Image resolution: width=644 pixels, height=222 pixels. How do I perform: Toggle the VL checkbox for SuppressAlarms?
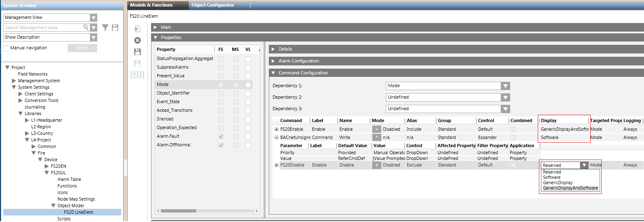click(x=248, y=67)
